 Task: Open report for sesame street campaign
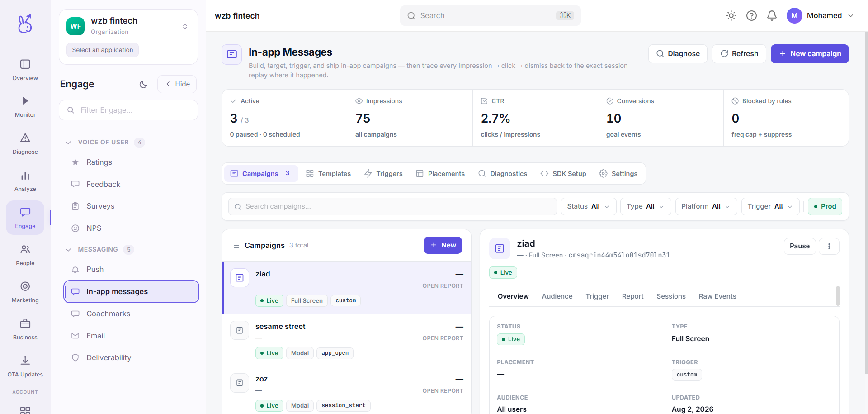[x=443, y=338]
